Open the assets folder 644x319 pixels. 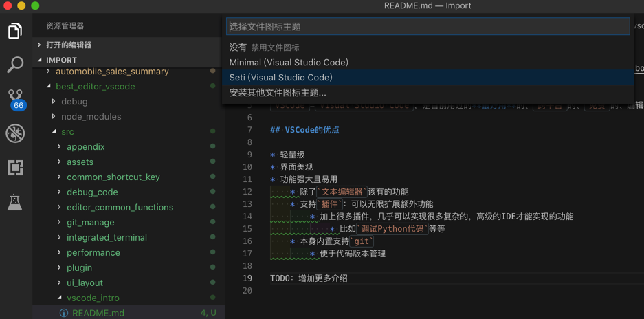point(80,162)
